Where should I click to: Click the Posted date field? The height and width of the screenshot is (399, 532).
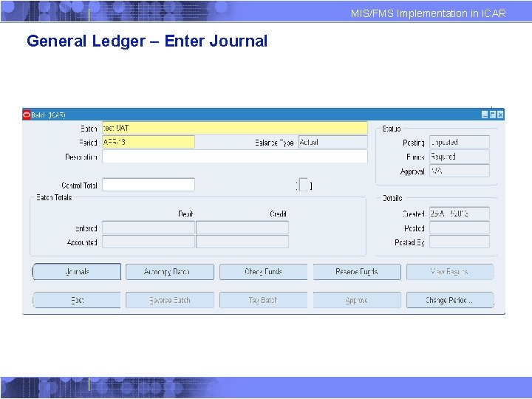460,228
